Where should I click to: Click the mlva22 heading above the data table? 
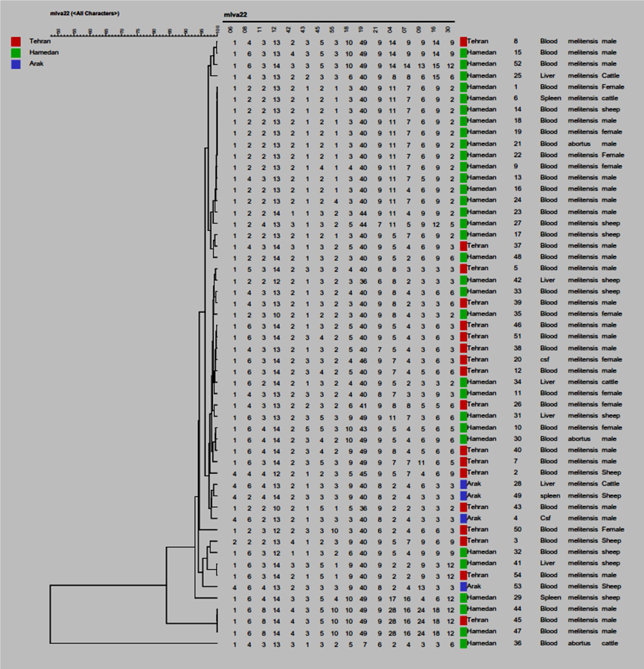pos(235,15)
